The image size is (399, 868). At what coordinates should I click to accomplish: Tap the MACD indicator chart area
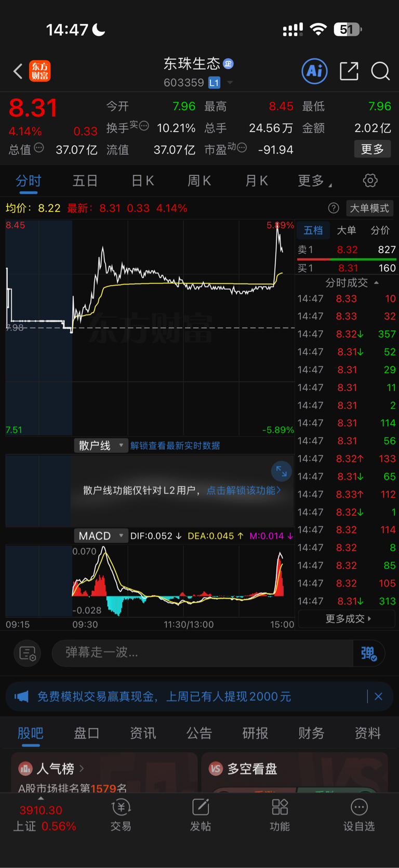[150, 580]
